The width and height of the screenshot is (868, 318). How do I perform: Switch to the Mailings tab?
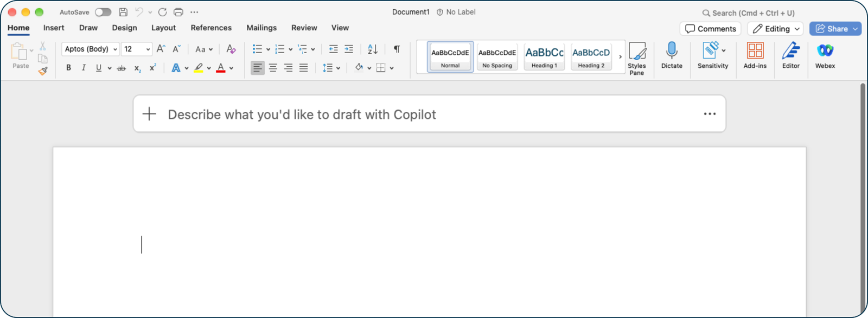coord(261,28)
